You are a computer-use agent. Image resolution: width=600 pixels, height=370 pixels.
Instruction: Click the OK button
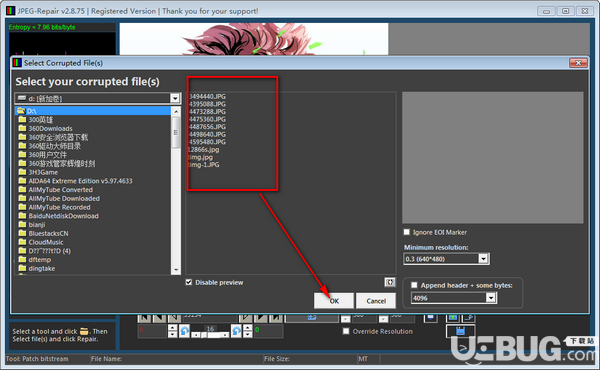tap(334, 301)
